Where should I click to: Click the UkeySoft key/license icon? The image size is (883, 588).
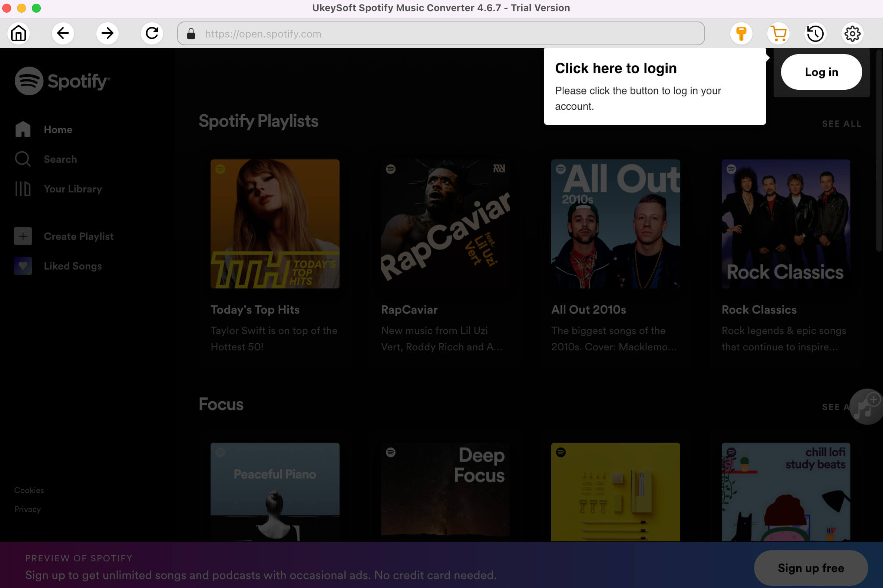point(742,33)
